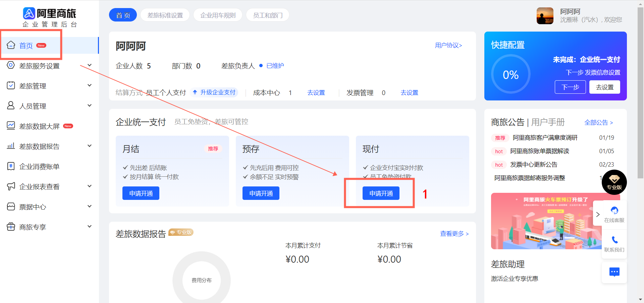644x303 pixels.
Task: Click the train ticket upgrade banner
Action: [x=547, y=221]
